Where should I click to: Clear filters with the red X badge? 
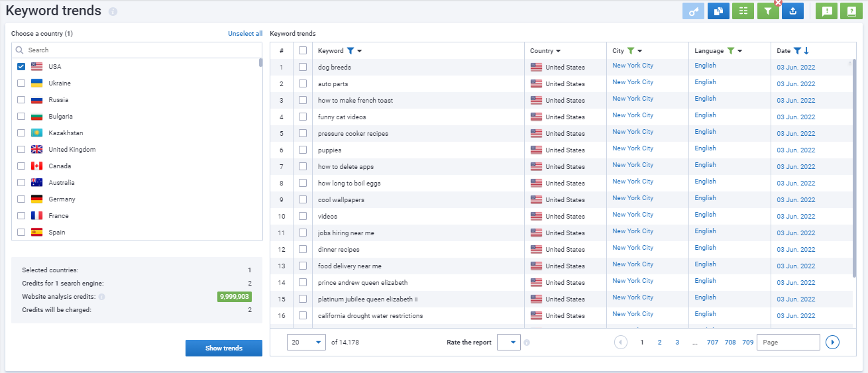coord(779,3)
